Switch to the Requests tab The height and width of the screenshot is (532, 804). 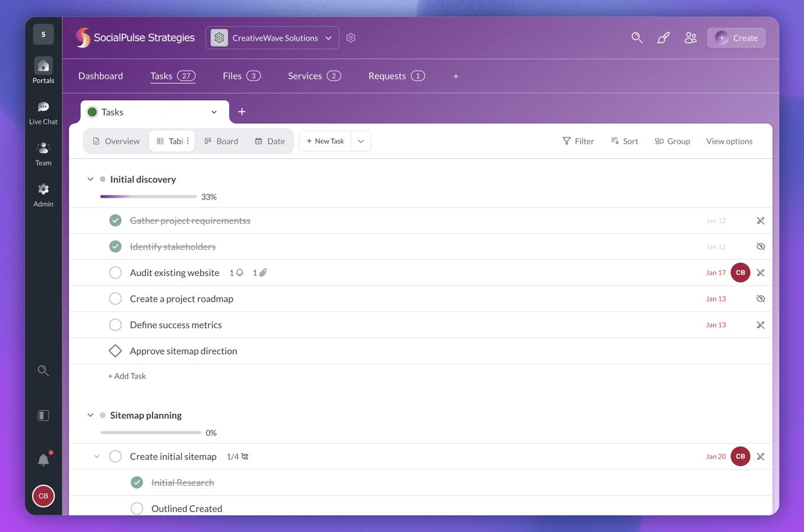pyautogui.click(x=396, y=76)
